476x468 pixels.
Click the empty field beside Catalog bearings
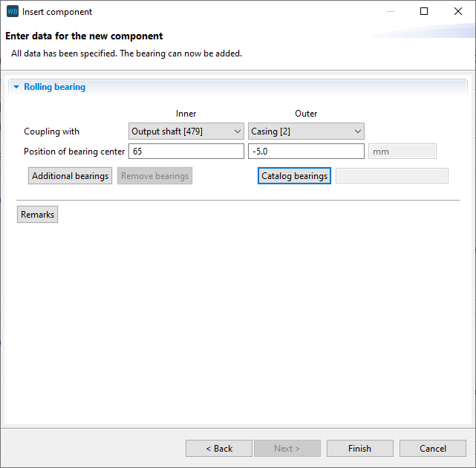391,176
